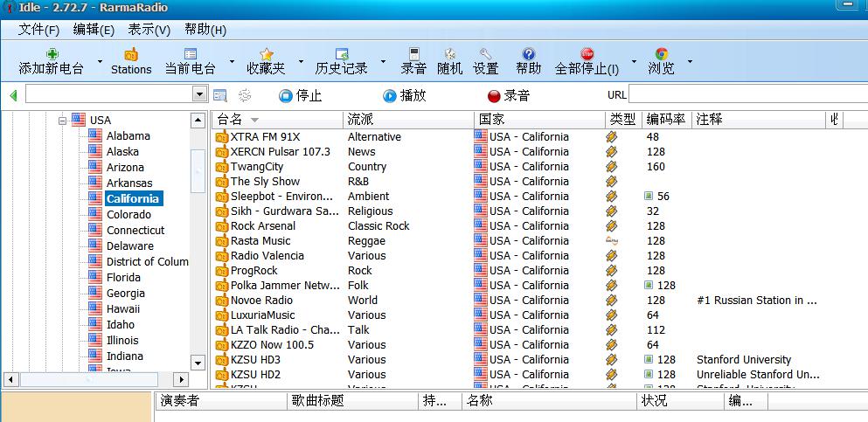Open the dropdown arrow beside 收藏夹
This screenshot has width=868, height=422.
[x=302, y=61]
